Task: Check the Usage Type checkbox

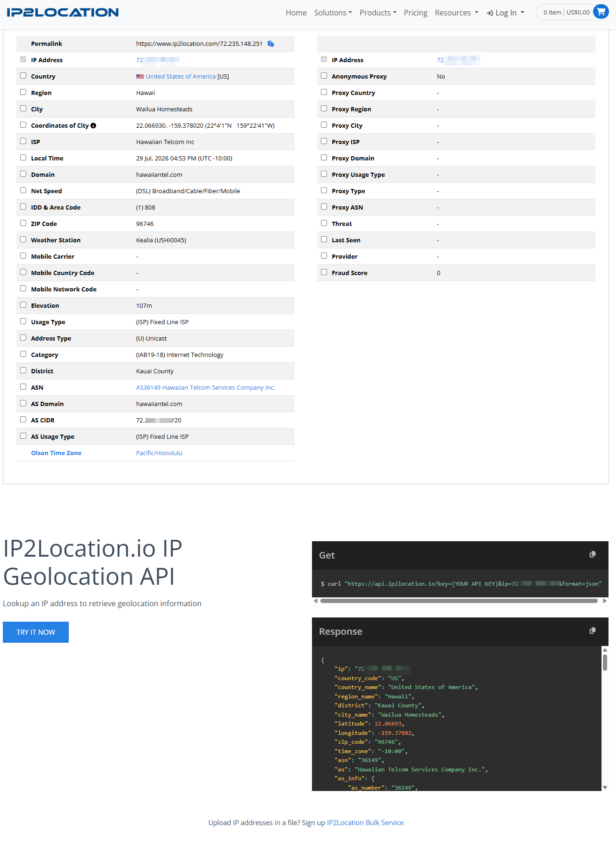Action: (23, 321)
